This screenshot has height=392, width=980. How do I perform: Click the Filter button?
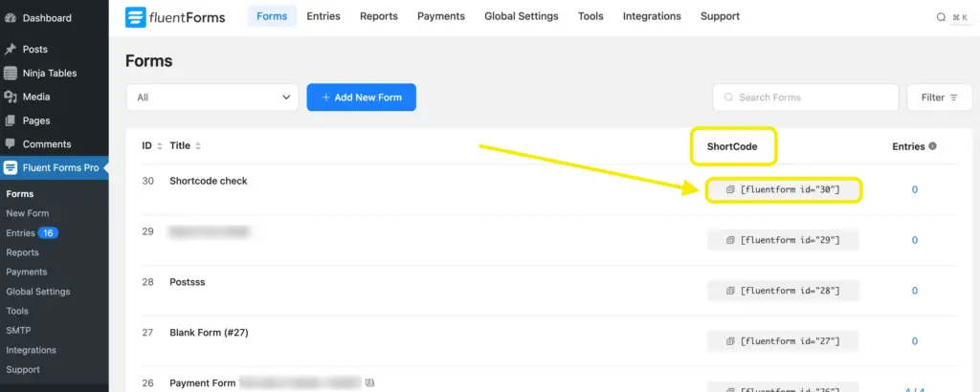click(x=940, y=98)
